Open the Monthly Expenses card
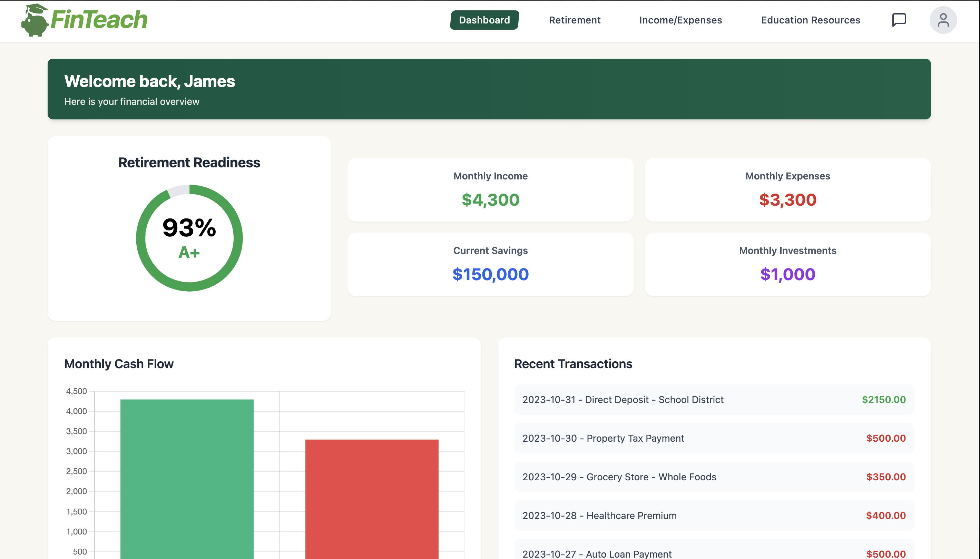The height and width of the screenshot is (559, 980). pos(787,190)
